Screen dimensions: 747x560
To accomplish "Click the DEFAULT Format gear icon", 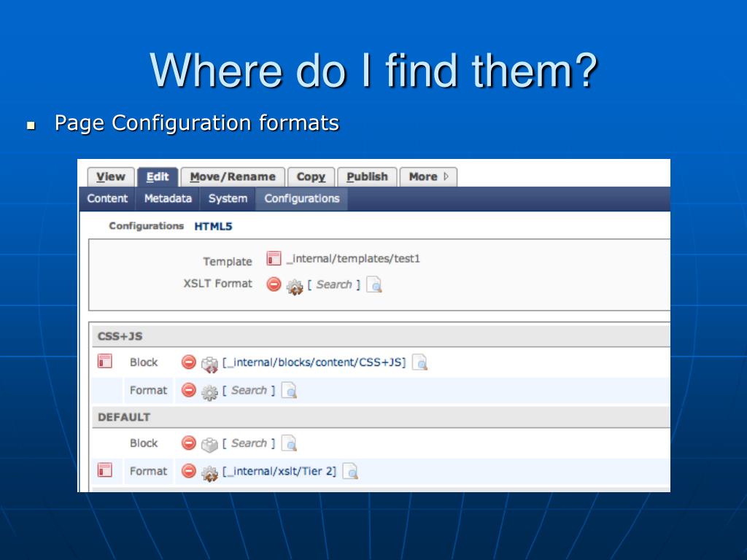I will (x=209, y=472).
